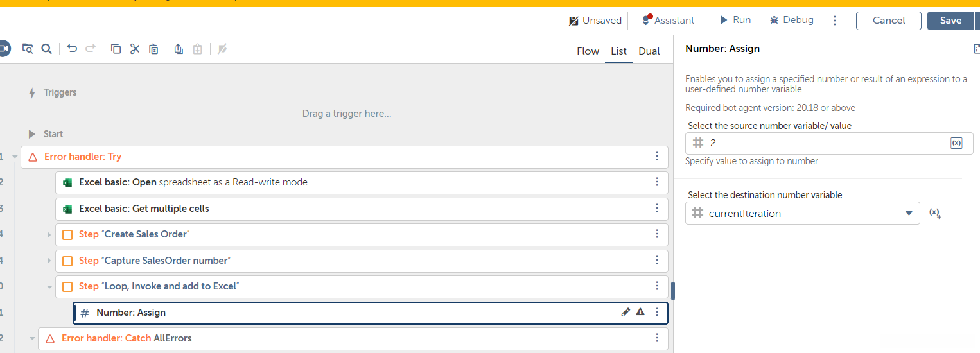Open three-dot menu on Excel basic: Open row

[x=656, y=182]
